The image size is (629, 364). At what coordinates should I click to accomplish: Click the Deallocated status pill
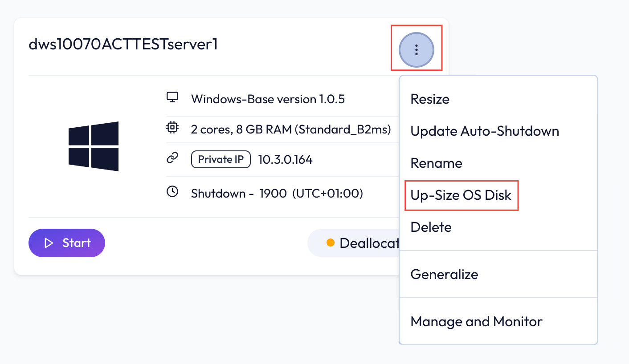point(354,243)
